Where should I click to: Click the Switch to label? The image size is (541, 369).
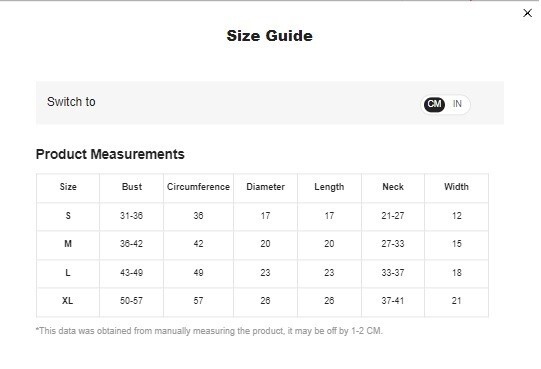tap(71, 102)
